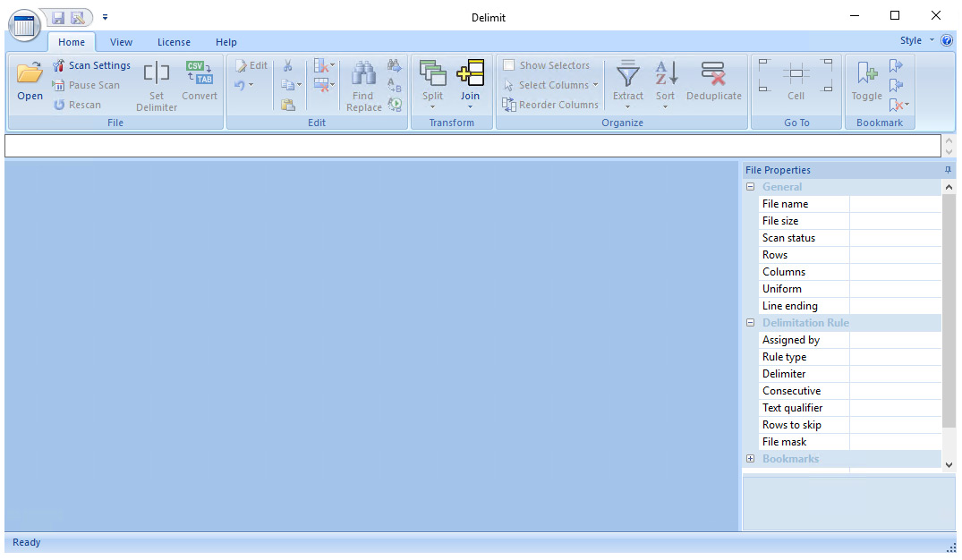Click the Join icon

[471, 72]
